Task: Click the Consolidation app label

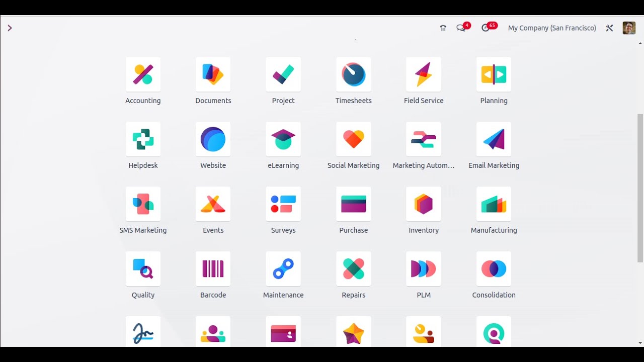Action: point(494,295)
